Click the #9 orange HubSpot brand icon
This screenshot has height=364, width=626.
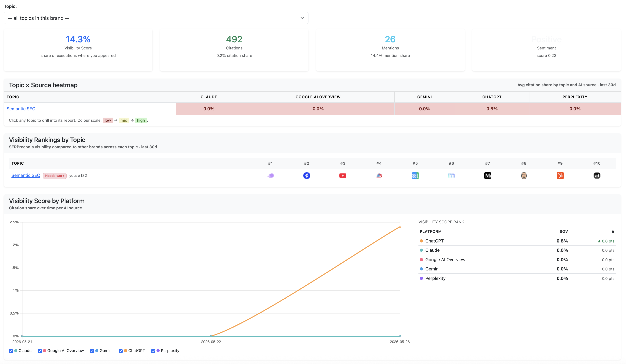560,175
